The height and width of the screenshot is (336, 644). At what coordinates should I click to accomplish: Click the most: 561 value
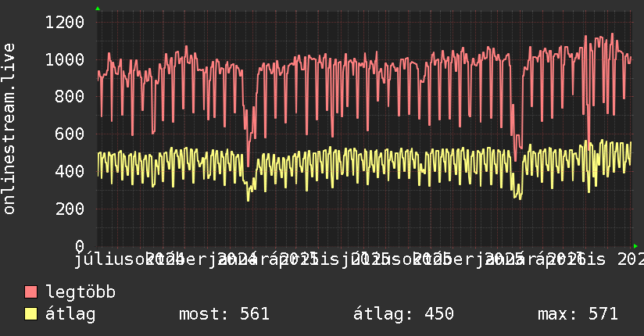[224, 314]
